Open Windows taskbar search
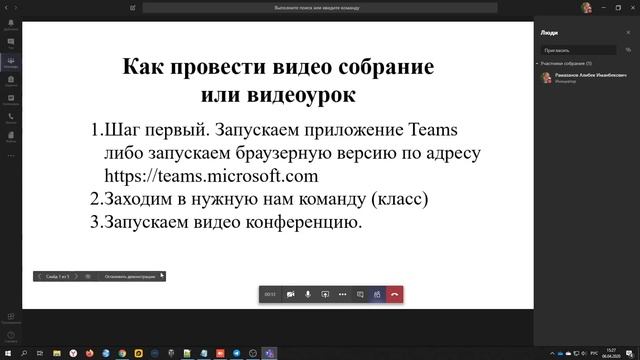The width and height of the screenshot is (640, 360). click(24, 353)
